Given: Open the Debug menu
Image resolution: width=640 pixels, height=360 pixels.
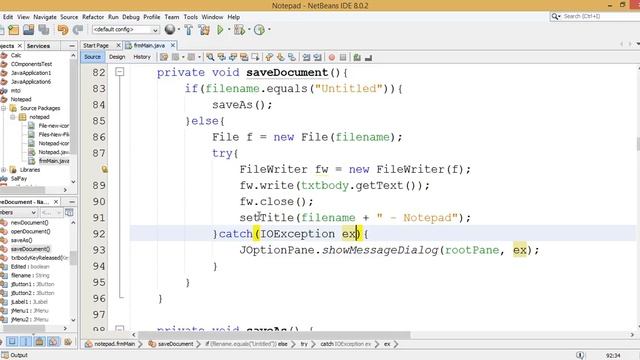Looking at the screenshot, I should (x=131, y=17).
